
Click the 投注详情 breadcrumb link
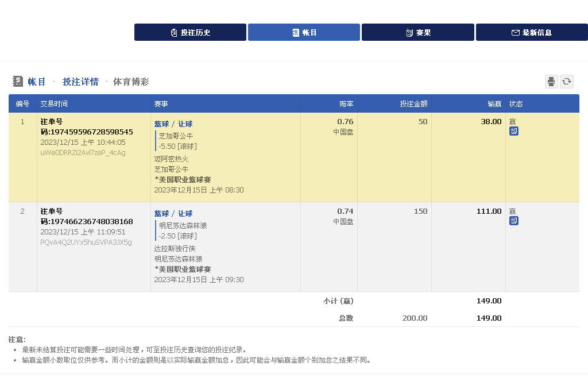[80, 82]
